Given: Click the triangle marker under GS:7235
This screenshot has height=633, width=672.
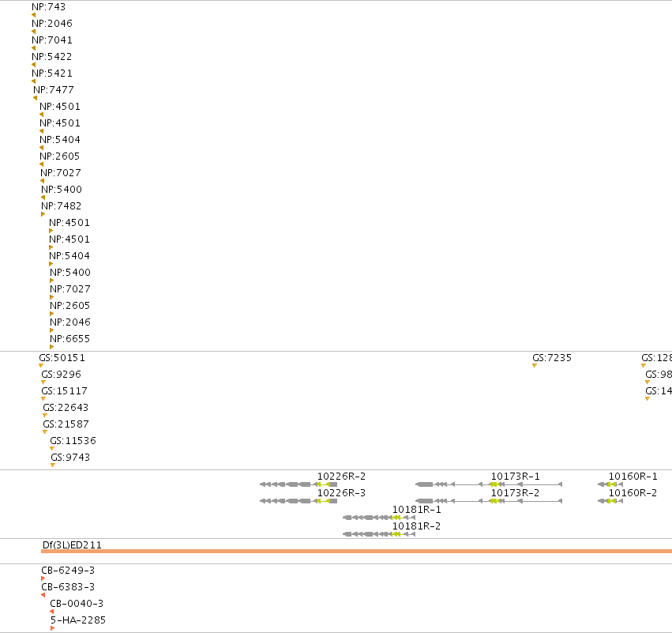Looking at the screenshot, I should click(x=535, y=366).
